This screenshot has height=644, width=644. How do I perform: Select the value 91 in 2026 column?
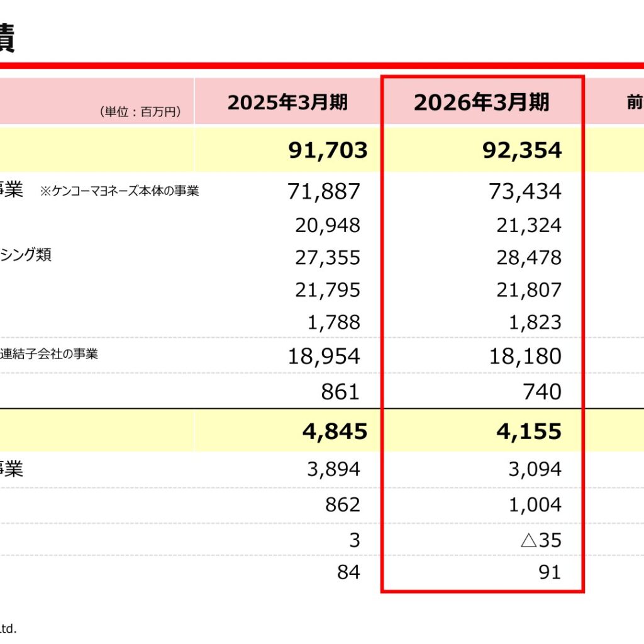(550, 572)
